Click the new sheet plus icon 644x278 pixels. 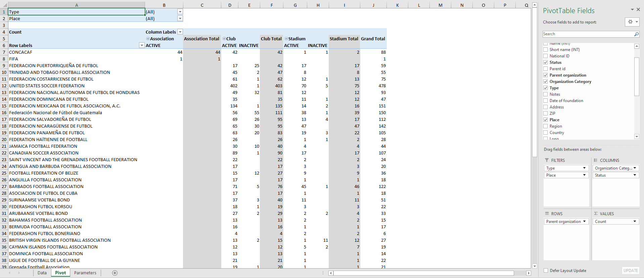pyautogui.click(x=115, y=273)
